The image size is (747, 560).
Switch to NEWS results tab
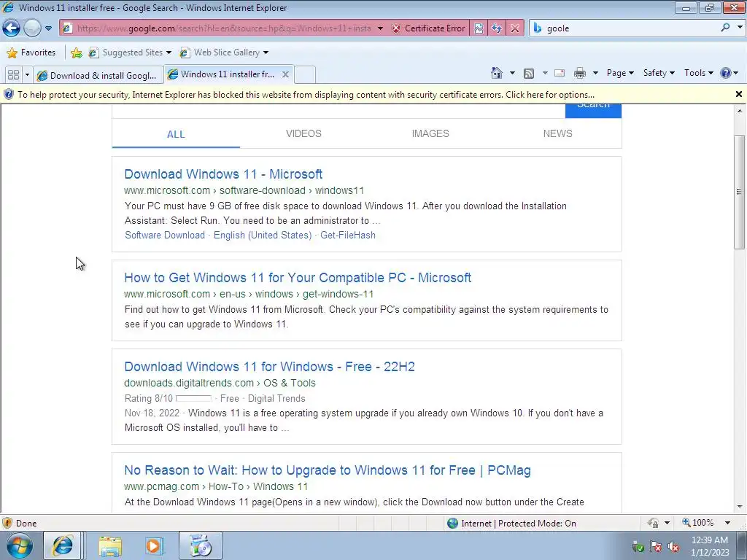(x=557, y=134)
